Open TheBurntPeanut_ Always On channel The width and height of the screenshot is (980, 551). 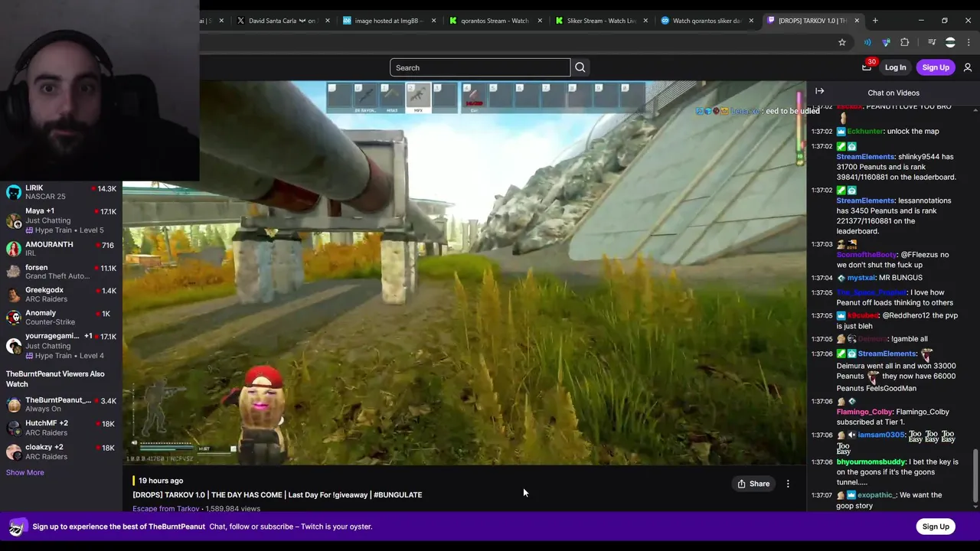[61, 404]
